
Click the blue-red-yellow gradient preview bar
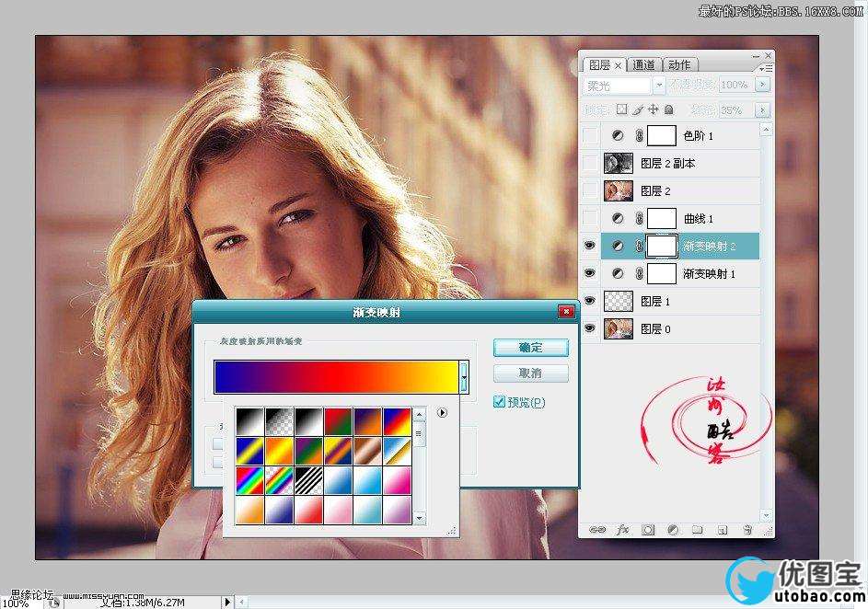pos(336,376)
